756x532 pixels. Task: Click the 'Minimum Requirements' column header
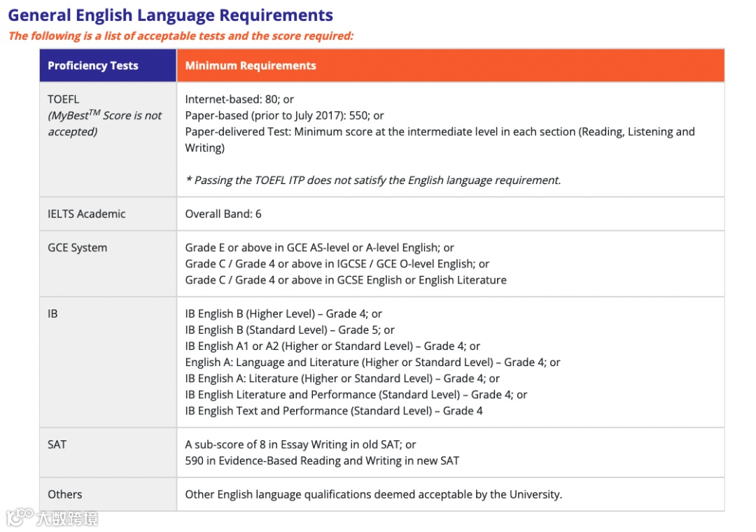point(450,65)
